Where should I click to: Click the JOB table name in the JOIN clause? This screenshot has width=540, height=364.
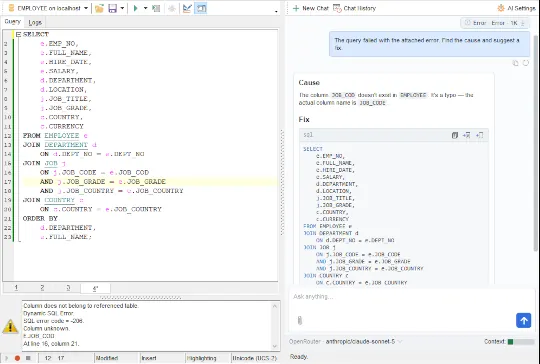(51, 163)
